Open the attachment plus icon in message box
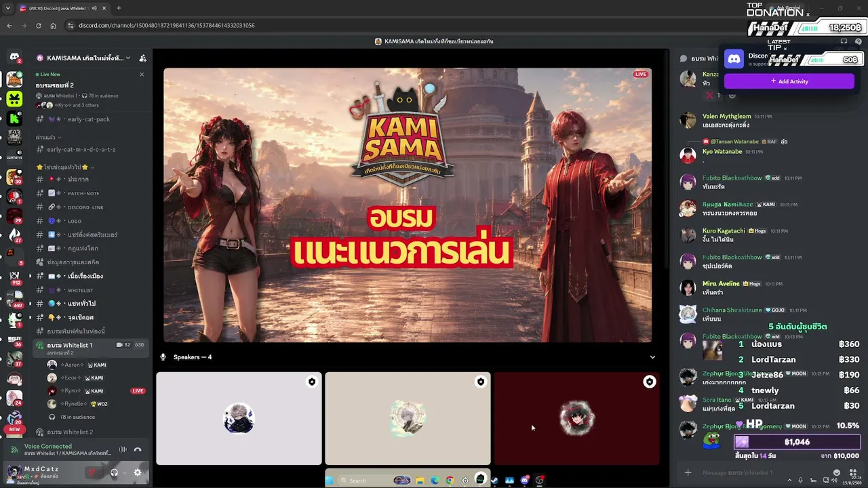This screenshot has height=488, width=868. tap(688, 472)
